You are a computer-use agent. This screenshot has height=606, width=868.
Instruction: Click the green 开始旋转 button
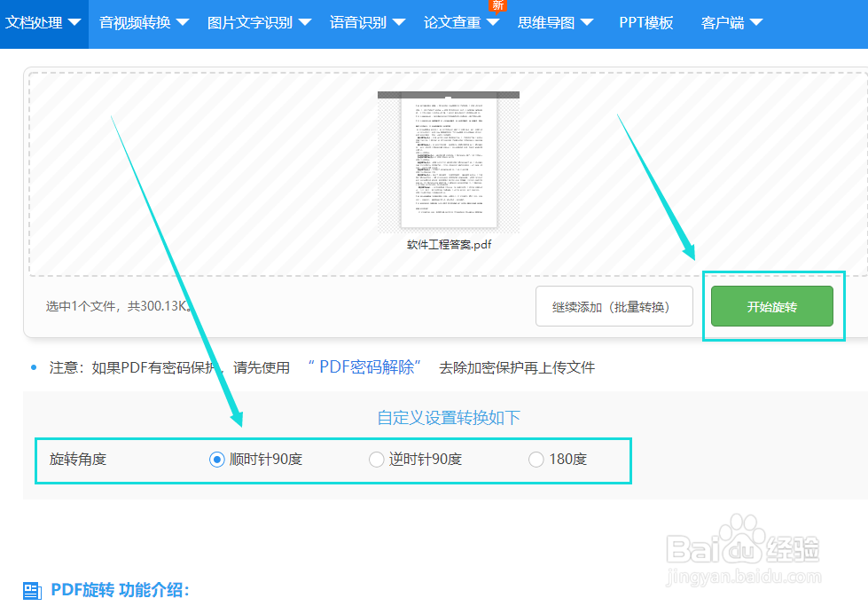coord(772,305)
